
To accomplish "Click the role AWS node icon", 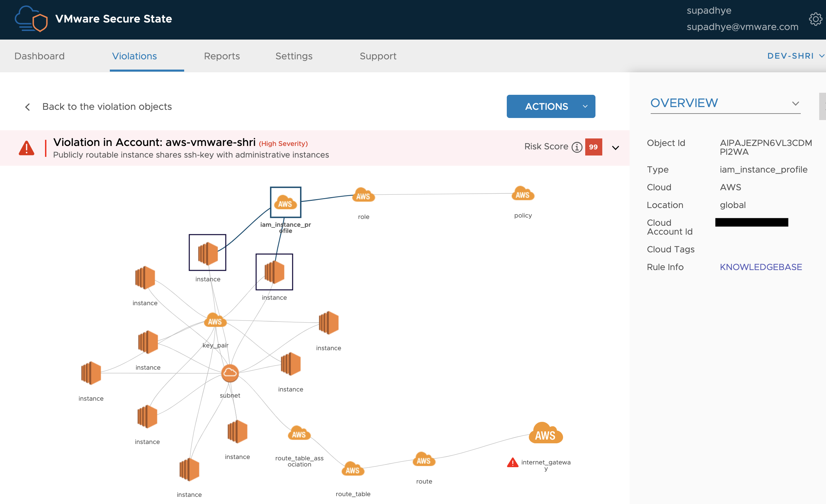I will click(364, 195).
